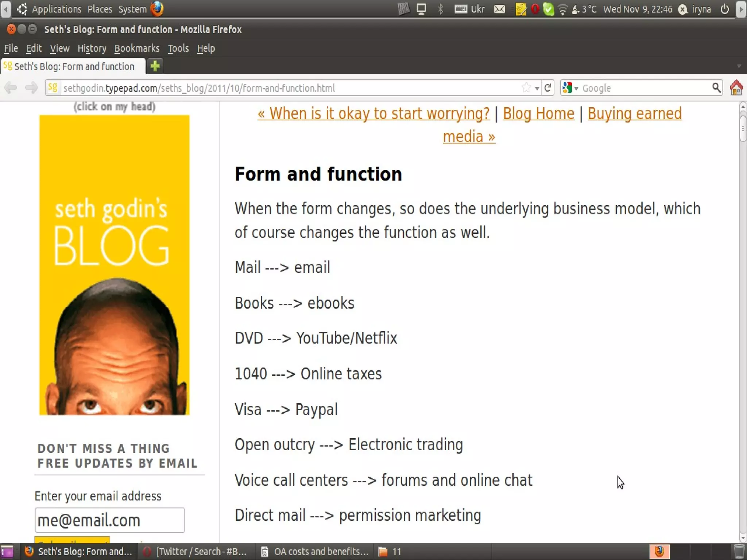Click the reload page icon
Viewport: 747px width, 560px height.
(x=547, y=87)
